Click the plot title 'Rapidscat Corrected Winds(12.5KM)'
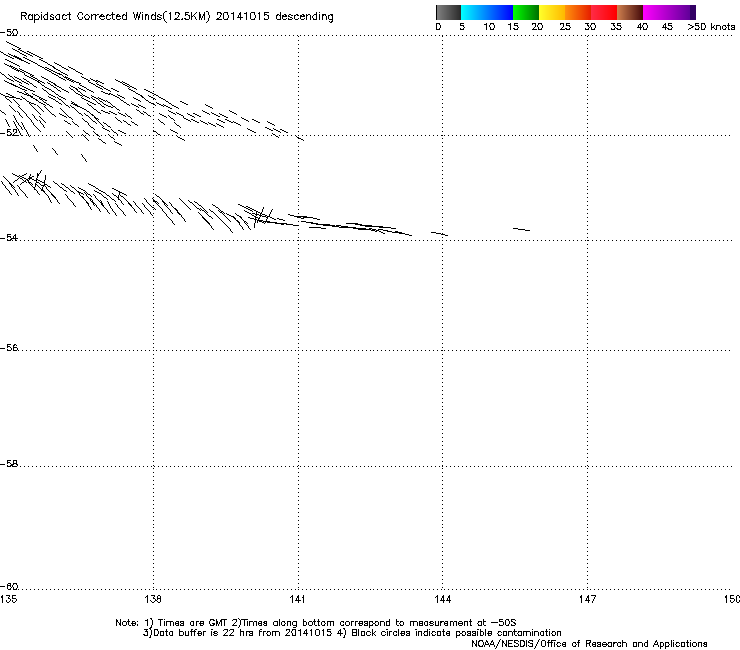The image size is (740, 650). click(115, 17)
